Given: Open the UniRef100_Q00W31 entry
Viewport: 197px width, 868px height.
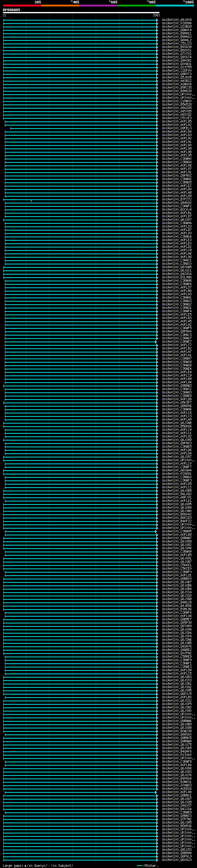Looking at the screenshot, I should point(176,64).
